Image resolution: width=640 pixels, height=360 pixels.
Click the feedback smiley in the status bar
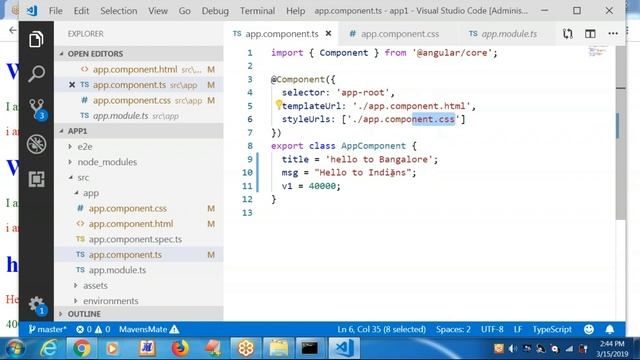(589, 329)
